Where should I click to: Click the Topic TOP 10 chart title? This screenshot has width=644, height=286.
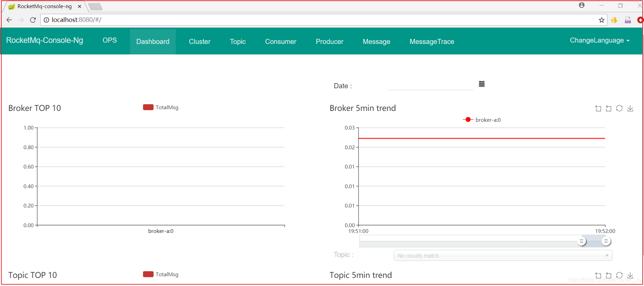pyautogui.click(x=33, y=275)
